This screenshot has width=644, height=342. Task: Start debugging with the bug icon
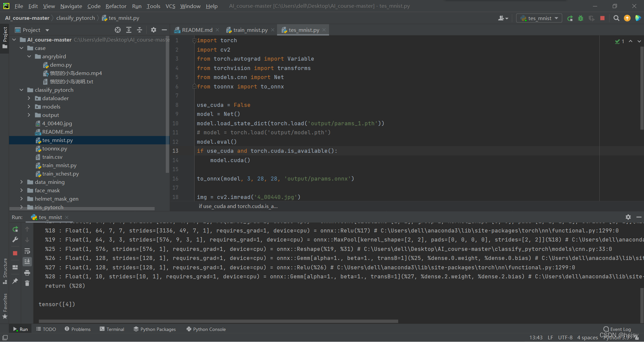[581, 18]
